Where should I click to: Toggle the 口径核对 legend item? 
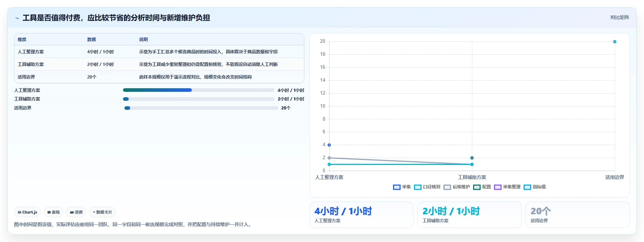pyautogui.click(x=427, y=187)
